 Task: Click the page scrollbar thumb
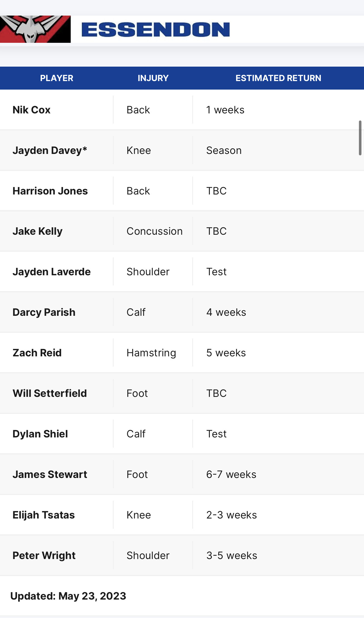point(360,138)
